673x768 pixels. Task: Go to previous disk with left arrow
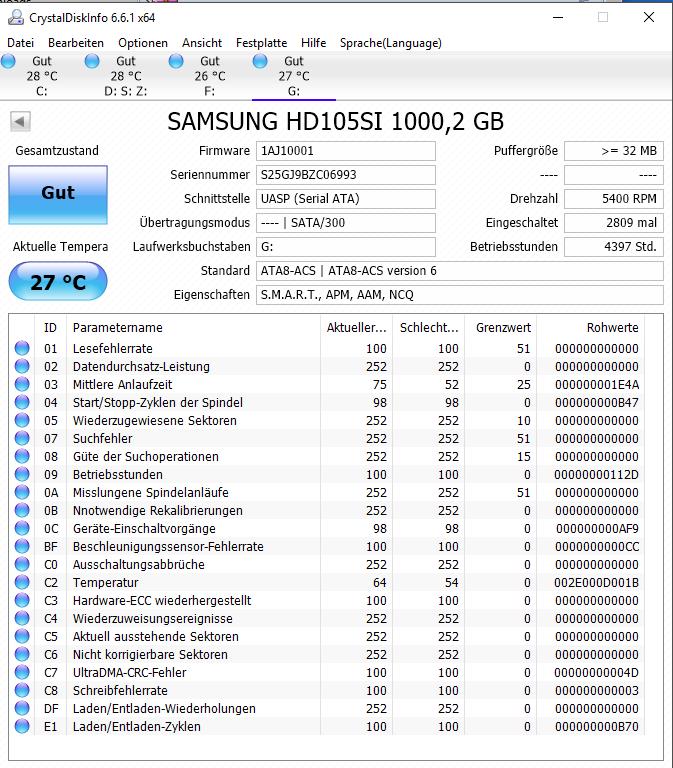20,121
